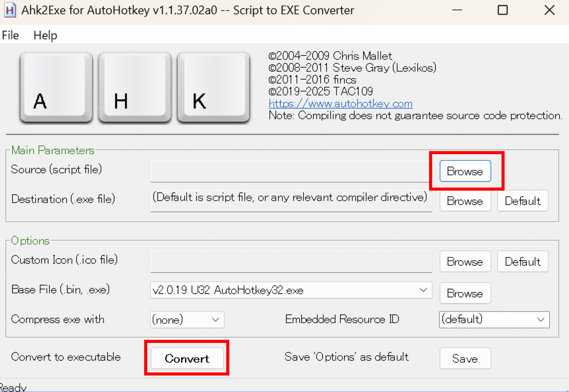
Task: Click the Chris Mallet copyright line
Action: pos(330,56)
